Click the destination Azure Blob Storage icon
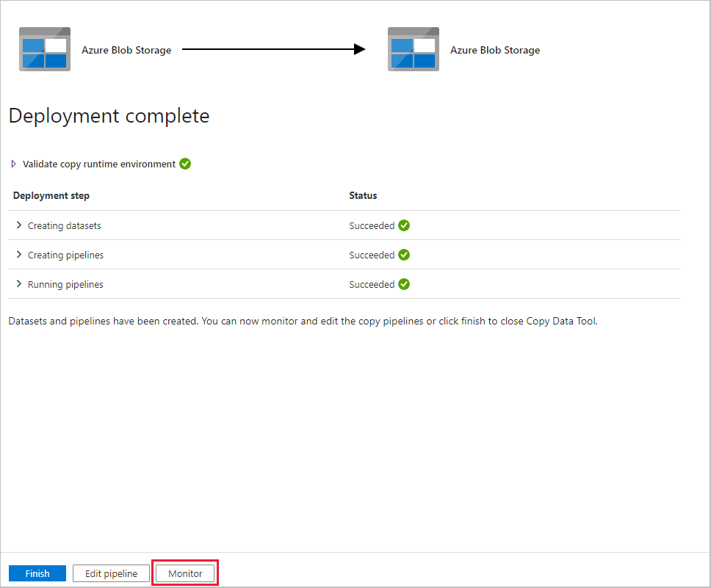This screenshot has width=711, height=588. (x=413, y=48)
